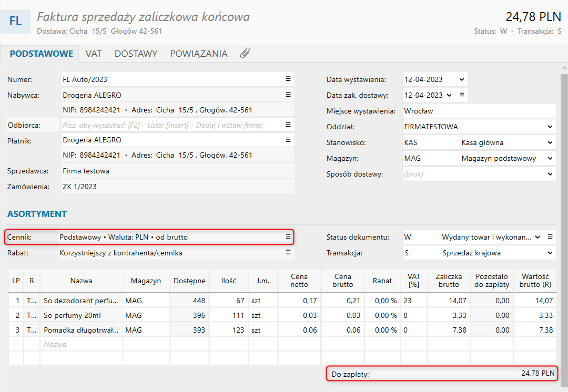Open the POWIĄZANIA tab
Screen dimensions: 568x392
tap(198, 54)
